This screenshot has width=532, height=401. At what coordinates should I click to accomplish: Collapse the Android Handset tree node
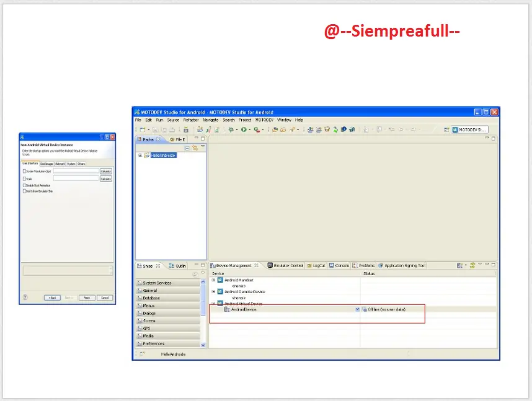click(x=213, y=280)
